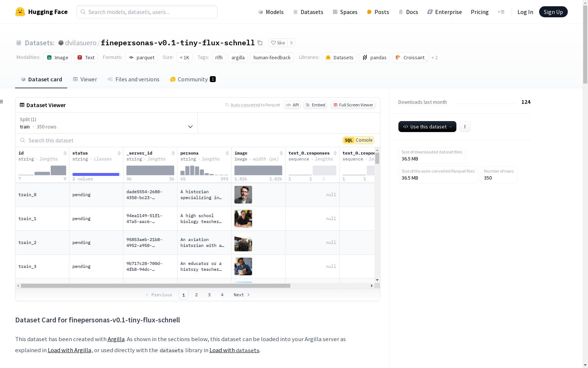Open the train_2 image thumbnail

tap(243, 243)
